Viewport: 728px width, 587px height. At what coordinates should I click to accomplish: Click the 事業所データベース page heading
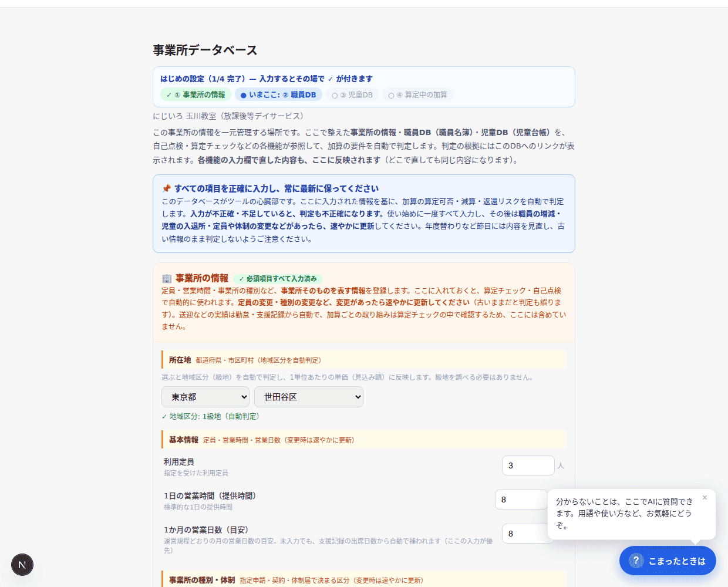[205, 50]
